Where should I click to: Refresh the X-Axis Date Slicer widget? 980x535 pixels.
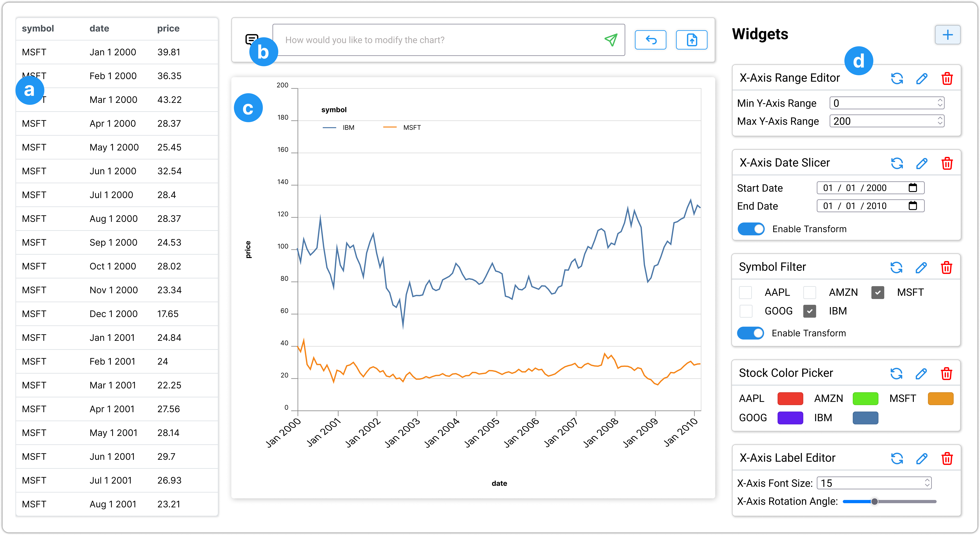[x=897, y=163]
